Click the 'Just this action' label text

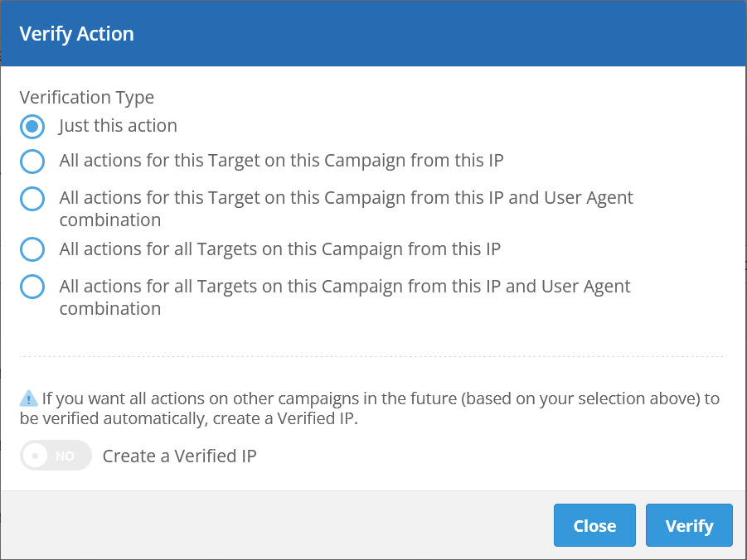[118, 126]
